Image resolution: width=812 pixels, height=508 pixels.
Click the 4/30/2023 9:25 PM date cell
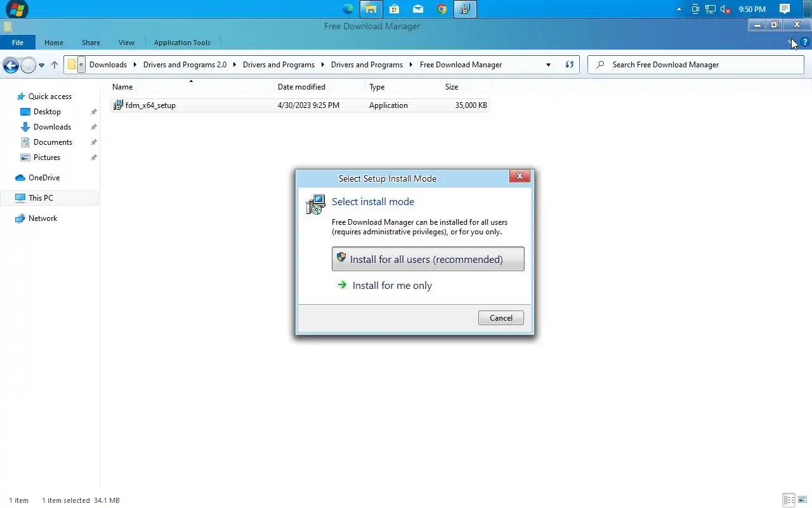coord(308,105)
